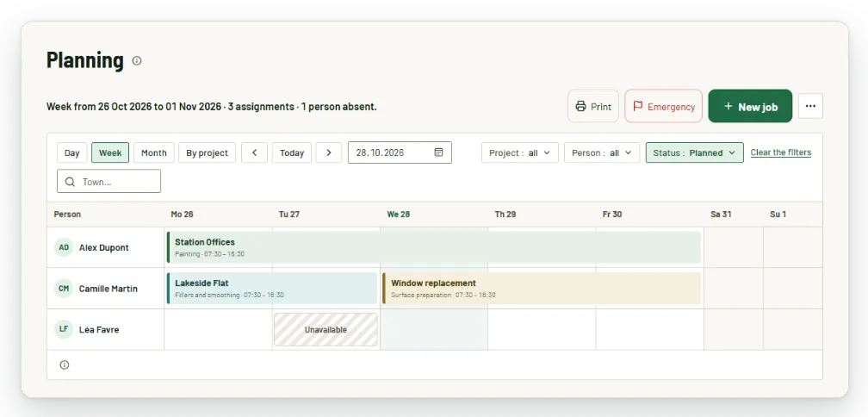Image resolution: width=868 pixels, height=417 pixels.
Task: Go to the previous week with left chevron
Action: (255, 152)
